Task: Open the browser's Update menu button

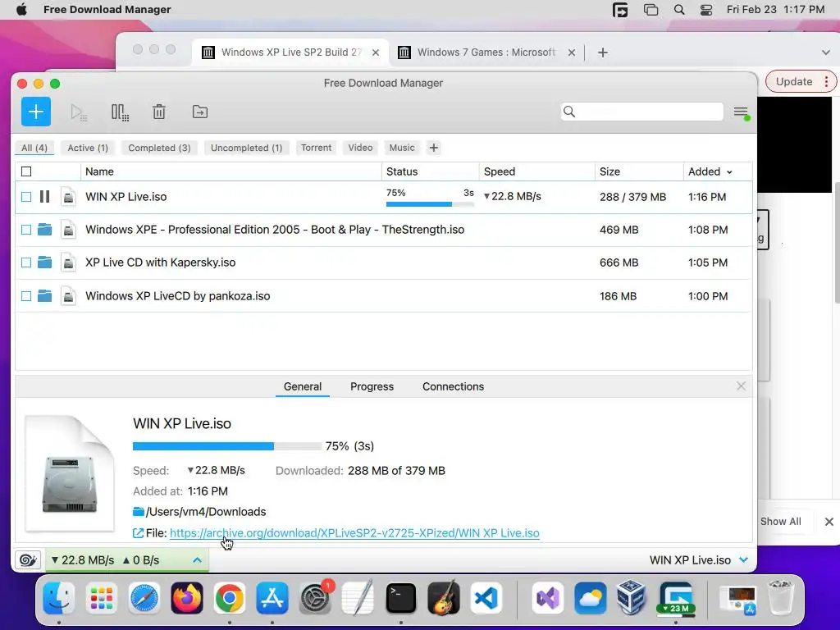Action: click(x=801, y=81)
